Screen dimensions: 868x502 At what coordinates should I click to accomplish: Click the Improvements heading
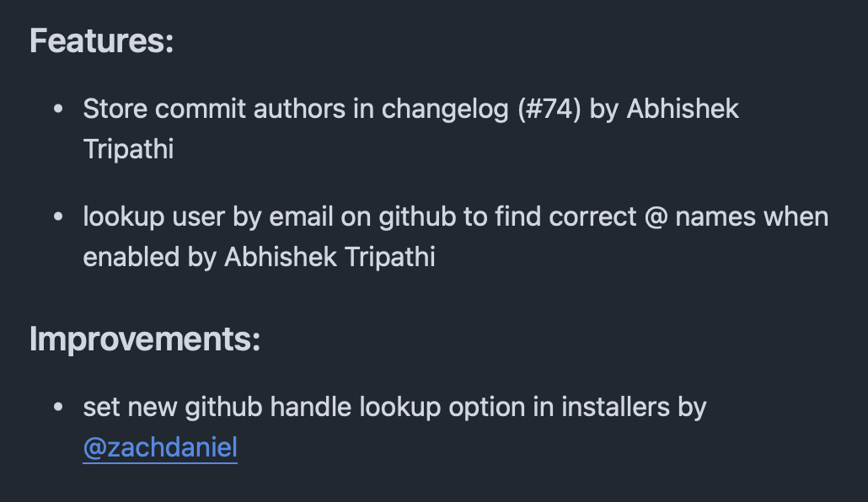(145, 339)
